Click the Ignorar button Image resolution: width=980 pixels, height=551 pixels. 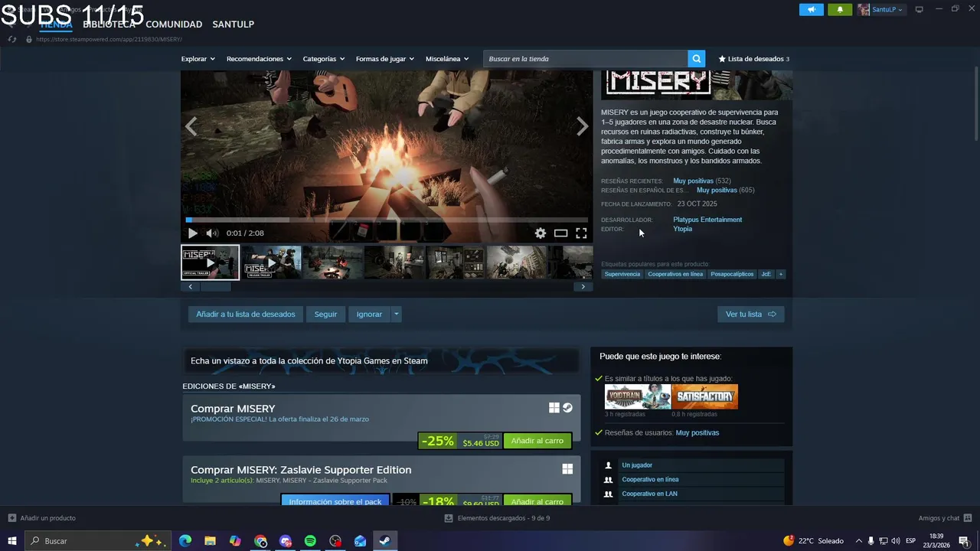pyautogui.click(x=369, y=314)
